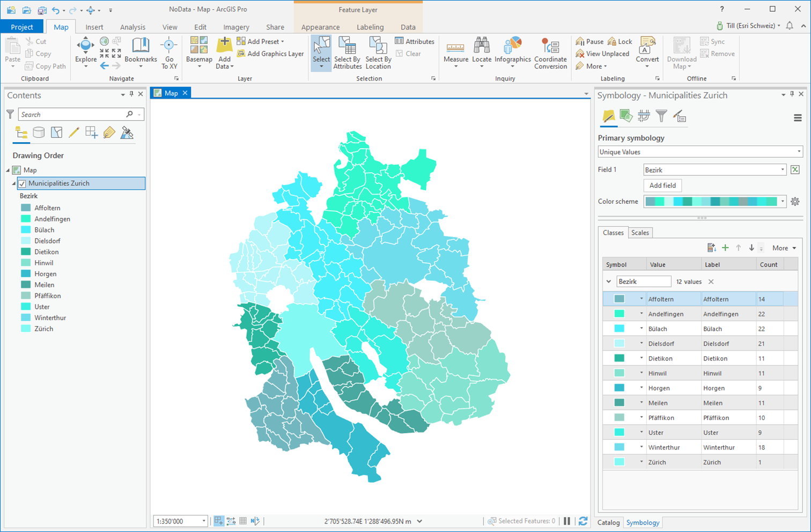Refresh the map view

[583, 521]
